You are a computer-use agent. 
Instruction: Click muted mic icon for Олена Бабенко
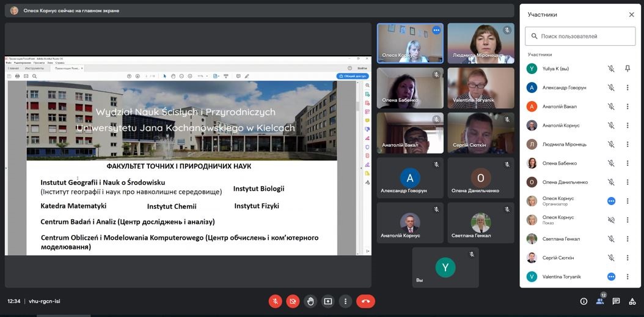(611, 163)
